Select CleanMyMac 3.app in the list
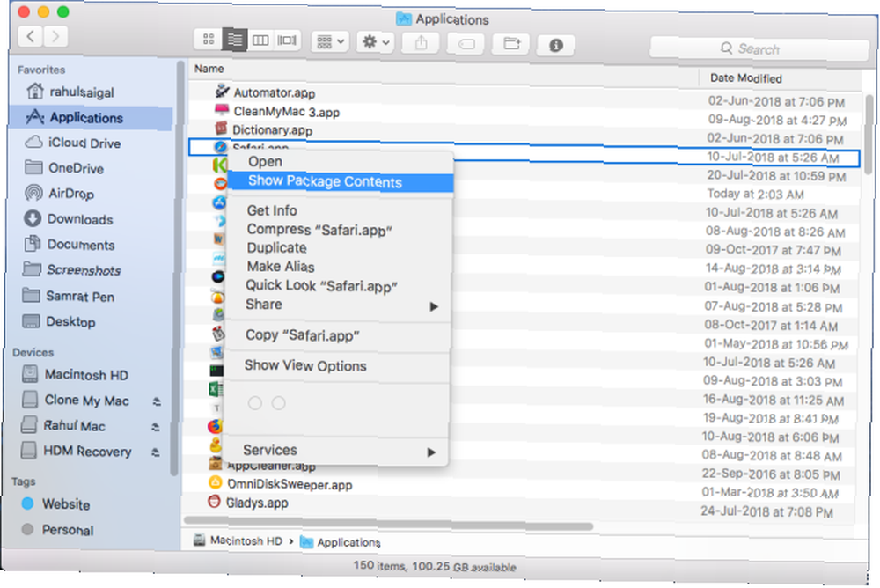Viewport: 880px width, 588px height. click(286, 112)
